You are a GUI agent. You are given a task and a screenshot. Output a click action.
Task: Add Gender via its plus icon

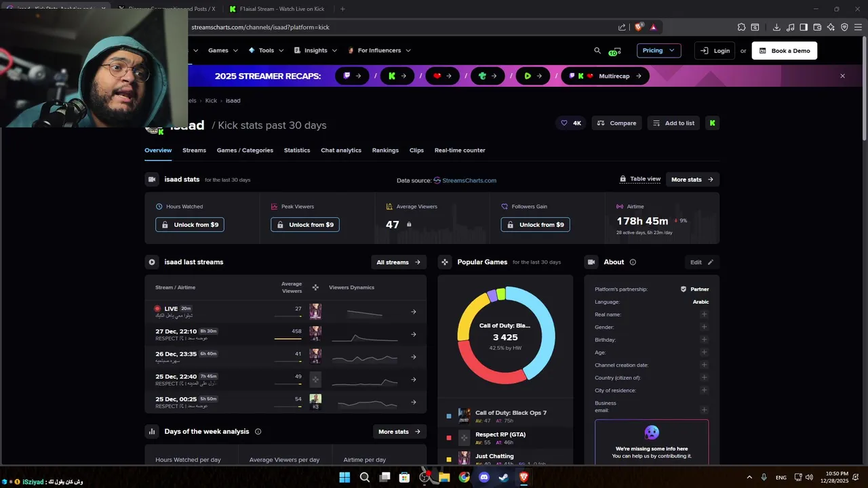(704, 327)
